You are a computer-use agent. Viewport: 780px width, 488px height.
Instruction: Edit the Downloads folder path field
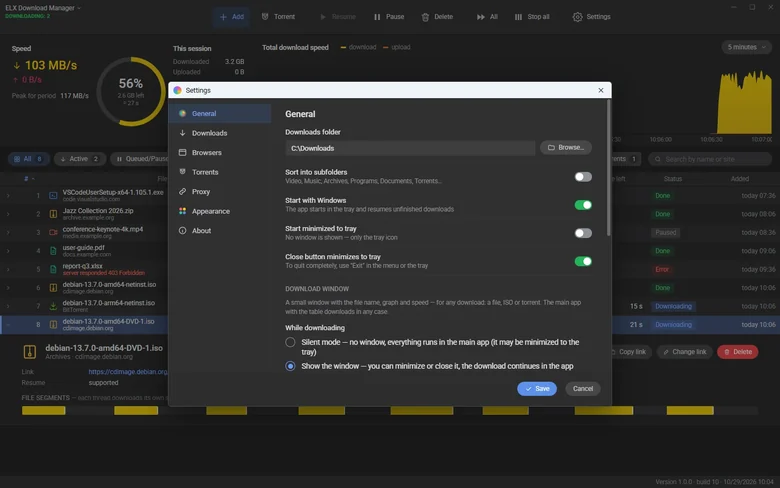coord(410,148)
